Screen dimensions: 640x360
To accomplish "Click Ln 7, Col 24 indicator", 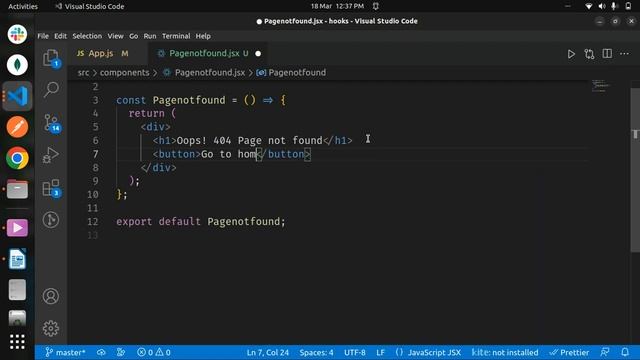I will (267, 352).
